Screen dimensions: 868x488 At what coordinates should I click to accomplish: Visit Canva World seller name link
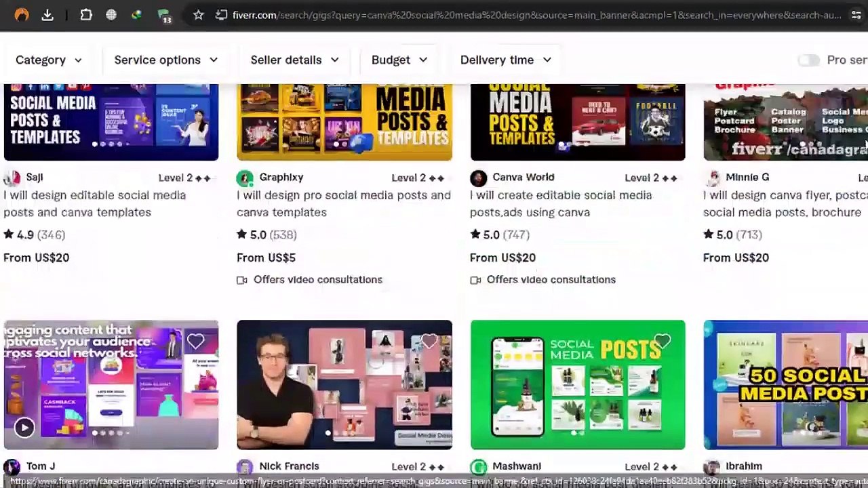(x=524, y=178)
